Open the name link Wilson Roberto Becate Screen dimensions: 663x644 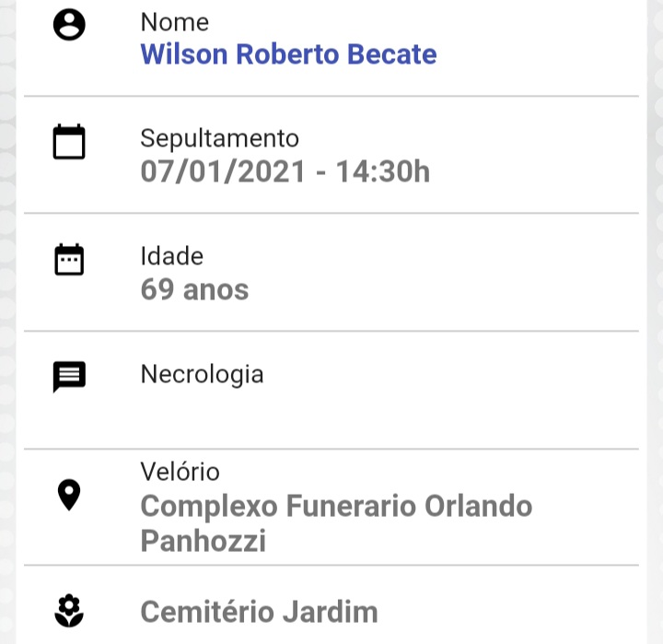(x=288, y=54)
